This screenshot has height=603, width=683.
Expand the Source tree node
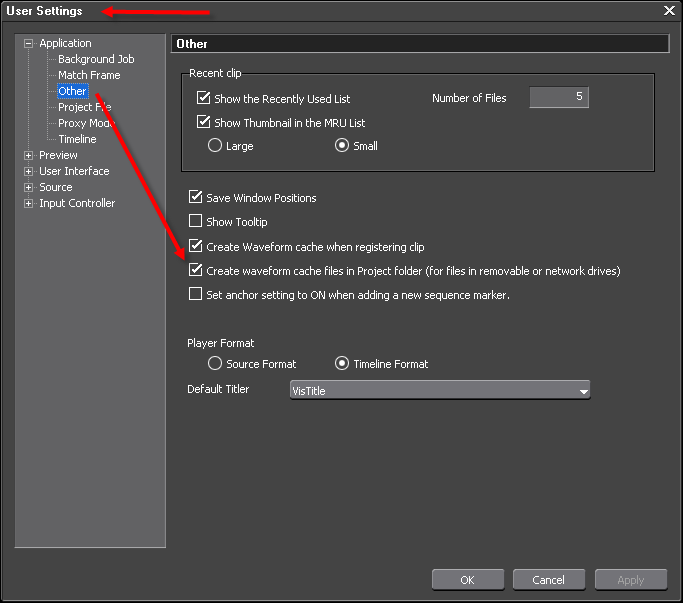[x=29, y=187]
